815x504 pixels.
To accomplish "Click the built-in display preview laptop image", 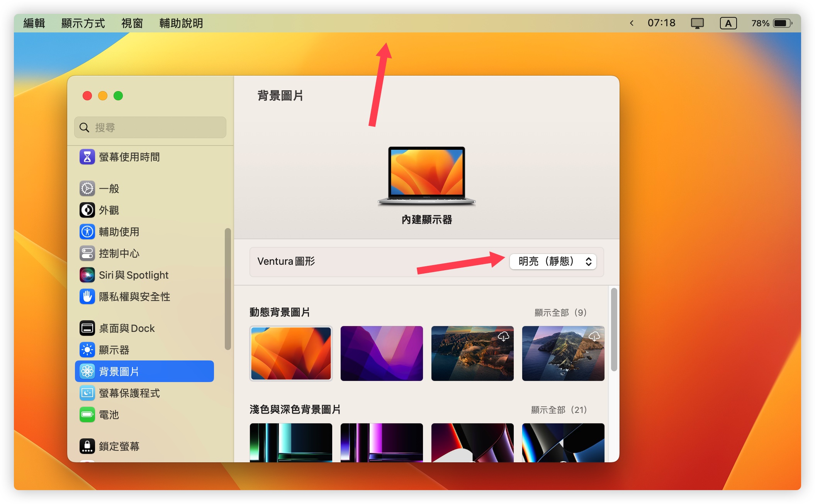I will pos(427,176).
